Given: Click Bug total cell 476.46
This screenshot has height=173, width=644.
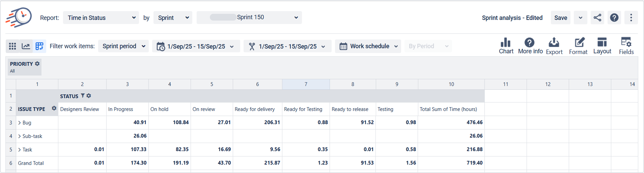Looking at the screenshot, I should click(451, 123).
